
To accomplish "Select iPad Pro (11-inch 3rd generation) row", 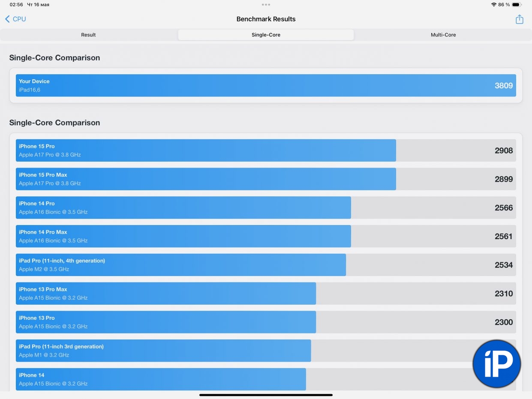I will pyautogui.click(x=266, y=351).
